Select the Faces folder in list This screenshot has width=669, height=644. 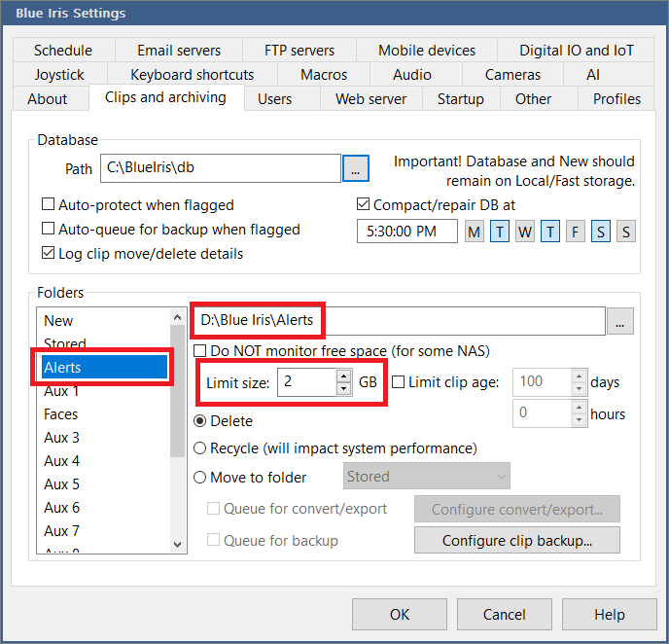coord(61,414)
